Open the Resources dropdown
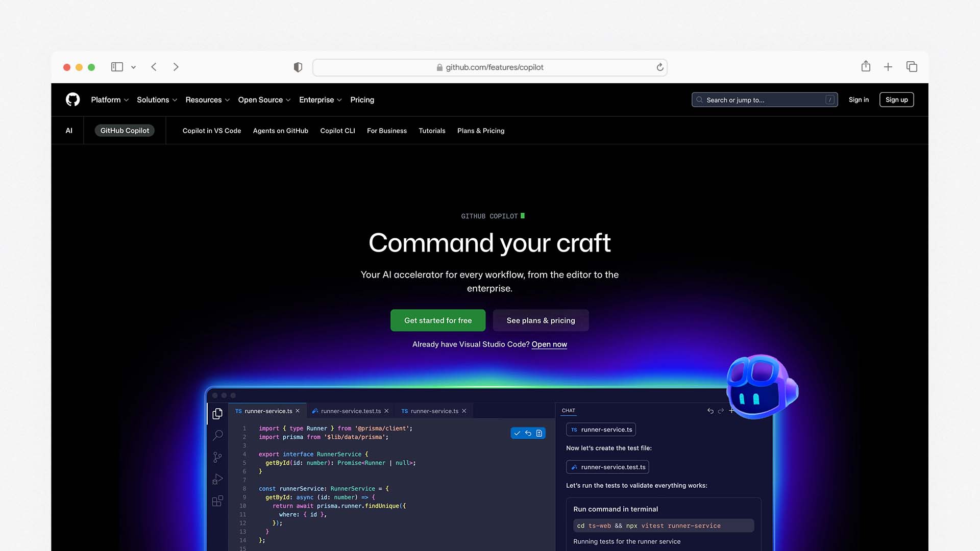This screenshot has width=980, height=551. [207, 99]
